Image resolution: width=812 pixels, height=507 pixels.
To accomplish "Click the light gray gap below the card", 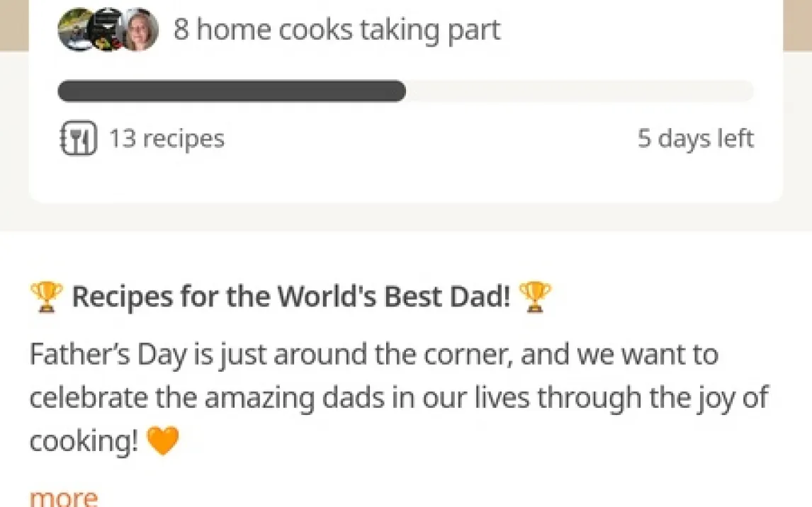I will 405,217.
